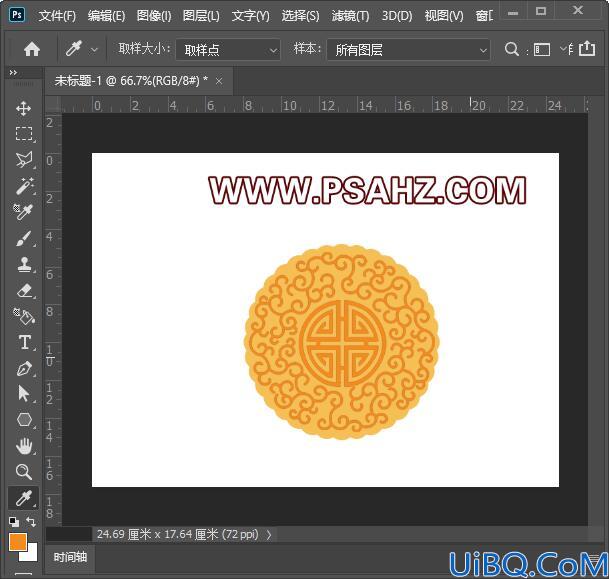Click the ruler origin corner box
The image size is (609, 579).
point(54,105)
